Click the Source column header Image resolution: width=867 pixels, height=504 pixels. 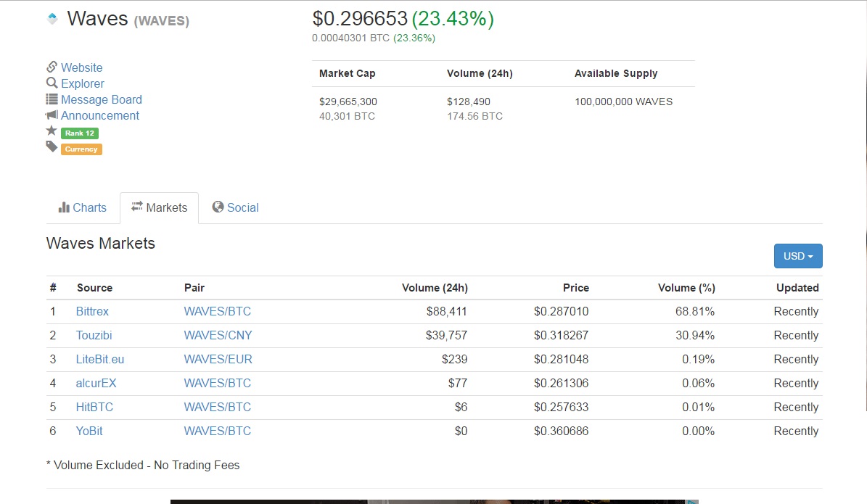pyautogui.click(x=94, y=288)
